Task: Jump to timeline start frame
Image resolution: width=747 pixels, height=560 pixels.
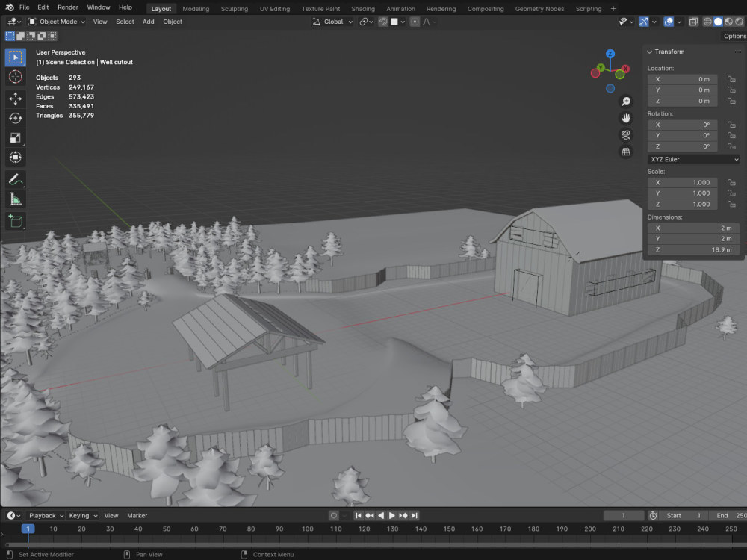Action: [x=359, y=515]
